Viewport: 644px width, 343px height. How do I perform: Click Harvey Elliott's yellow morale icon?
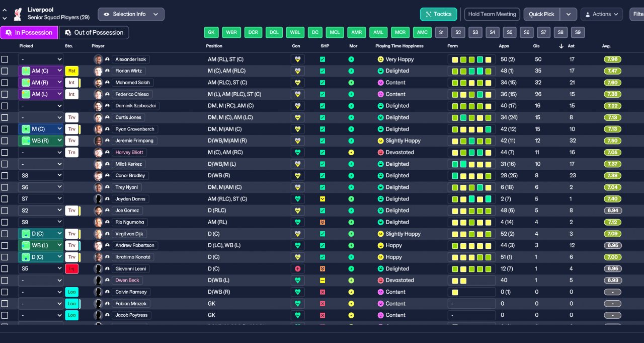351,152
